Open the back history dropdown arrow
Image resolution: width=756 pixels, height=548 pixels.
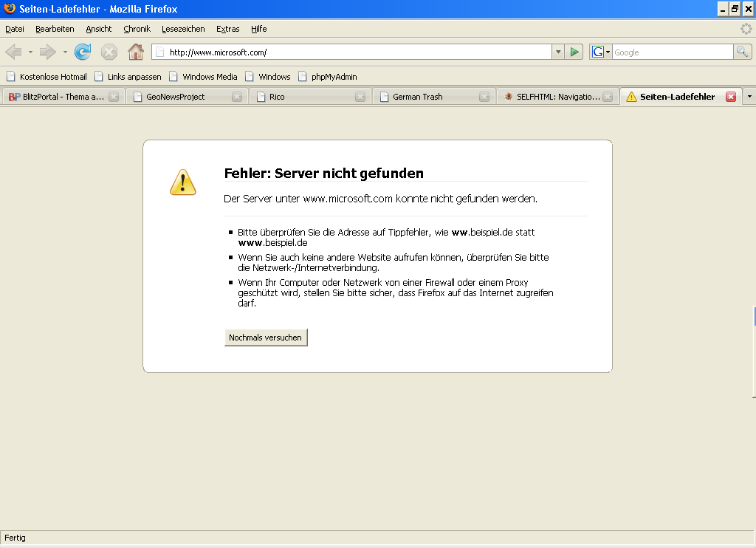(30, 52)
